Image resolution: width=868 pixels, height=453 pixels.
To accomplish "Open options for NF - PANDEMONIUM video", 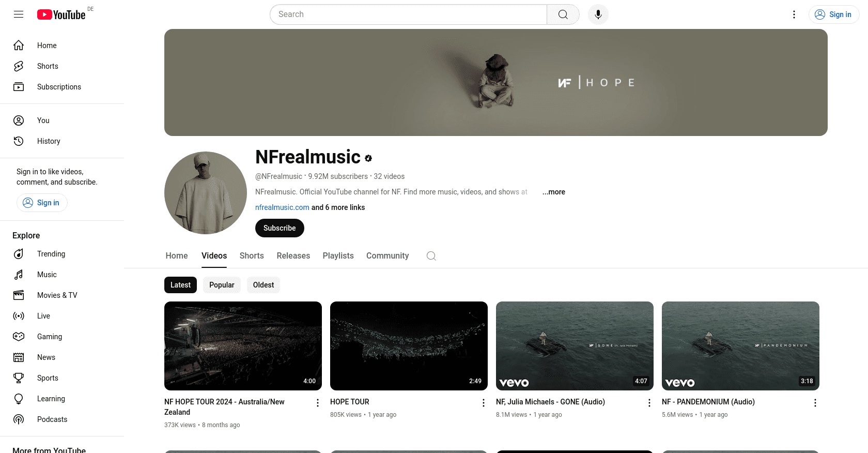I will (815, 403).
